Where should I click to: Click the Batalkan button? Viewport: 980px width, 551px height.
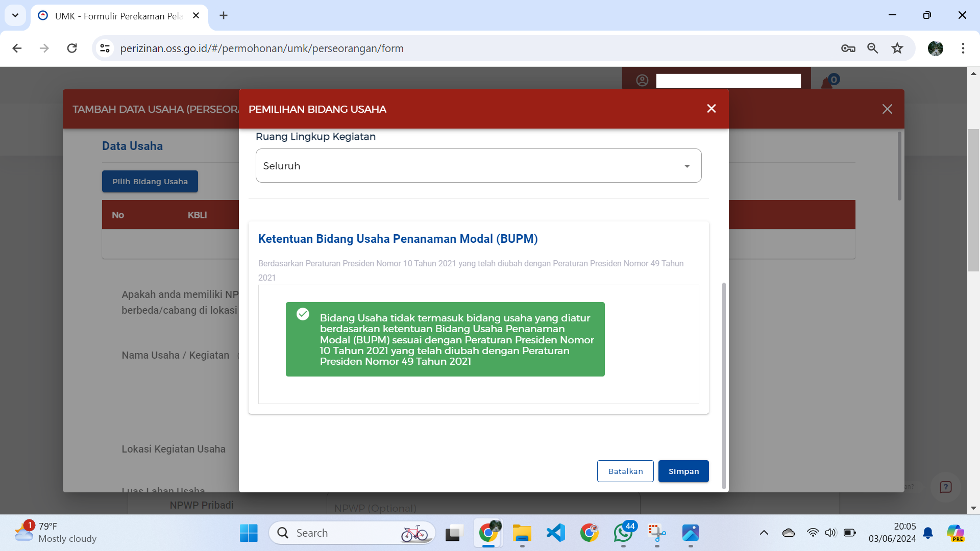pos(625,471)
